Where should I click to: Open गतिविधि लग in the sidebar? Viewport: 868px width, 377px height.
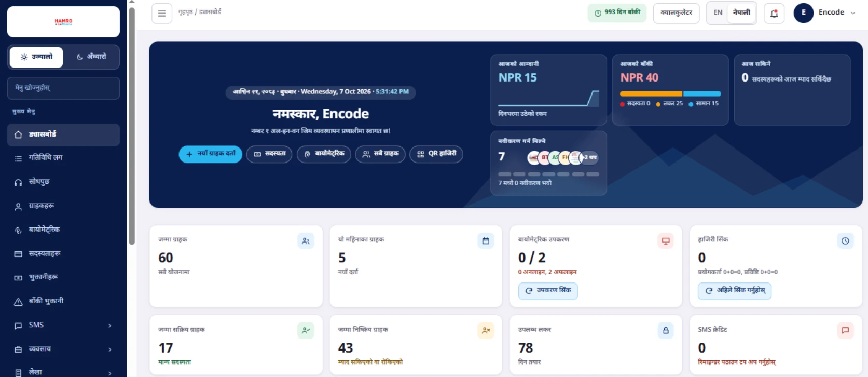tap(63, 158)
